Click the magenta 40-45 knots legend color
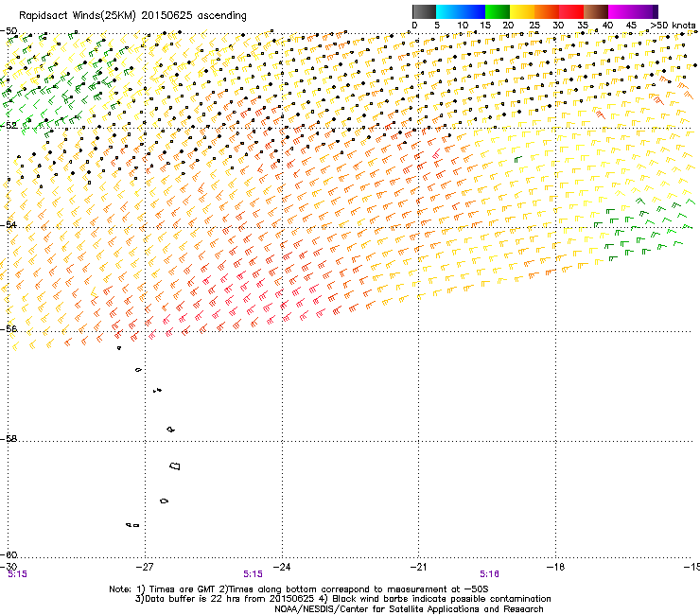This screenshot has height=615, width=700. 621,11
